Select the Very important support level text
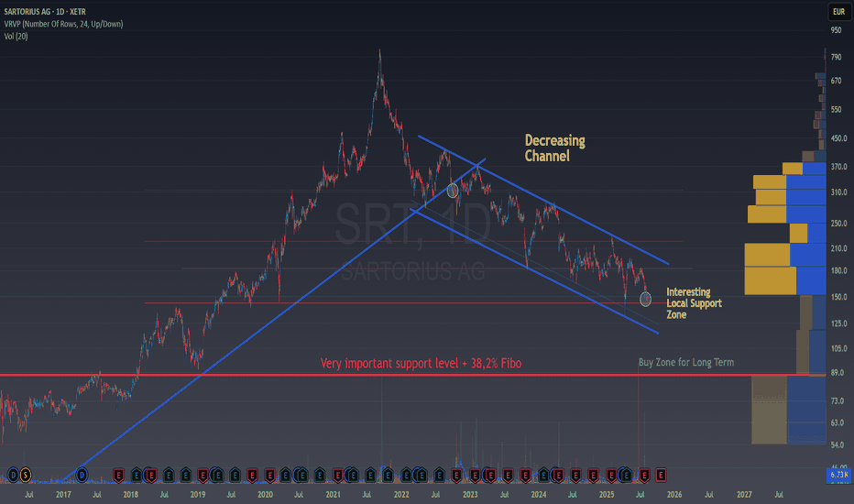The height and width of the screenshot is (504, 854). (421, 364)
